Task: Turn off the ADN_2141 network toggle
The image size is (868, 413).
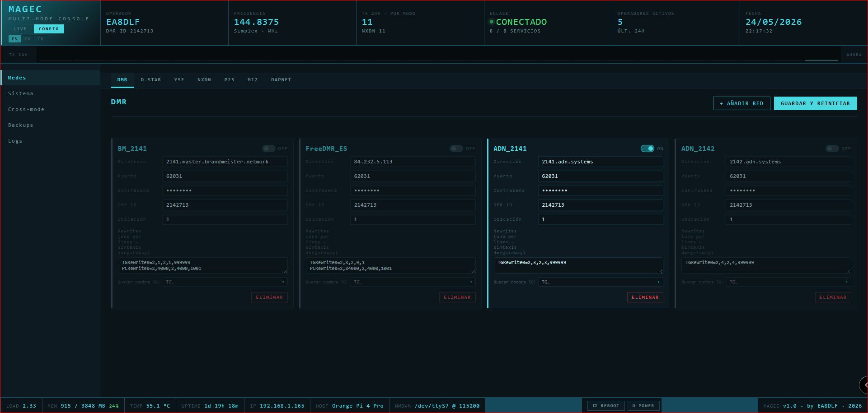Action: click(647, 148)
